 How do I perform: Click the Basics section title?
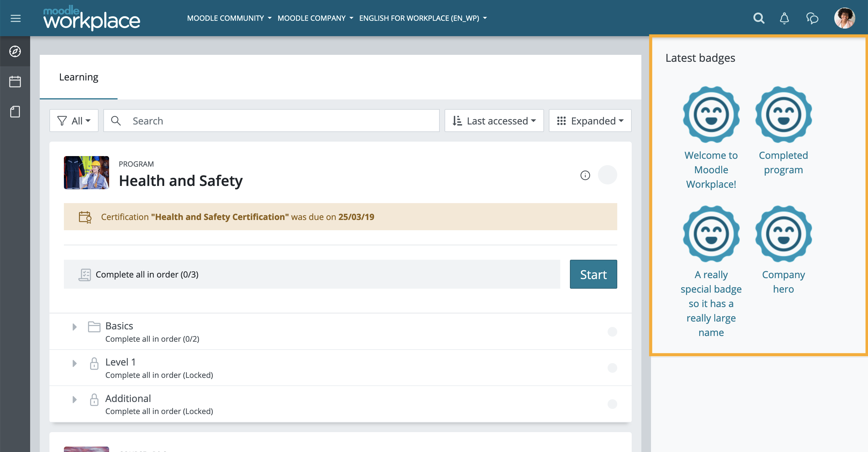click(119, 326)
